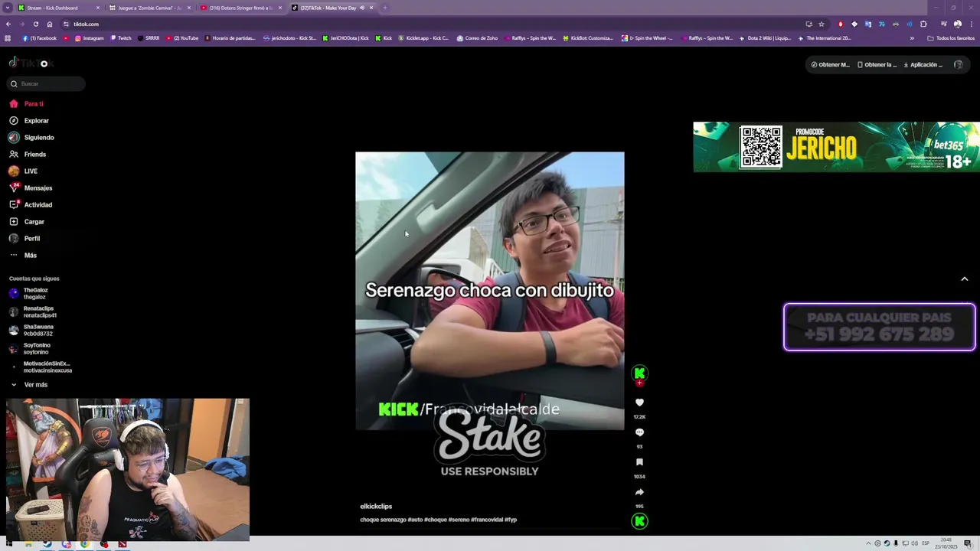
Task: Open the browser extensions puzzle icon
Action: [x=923, y=24]
